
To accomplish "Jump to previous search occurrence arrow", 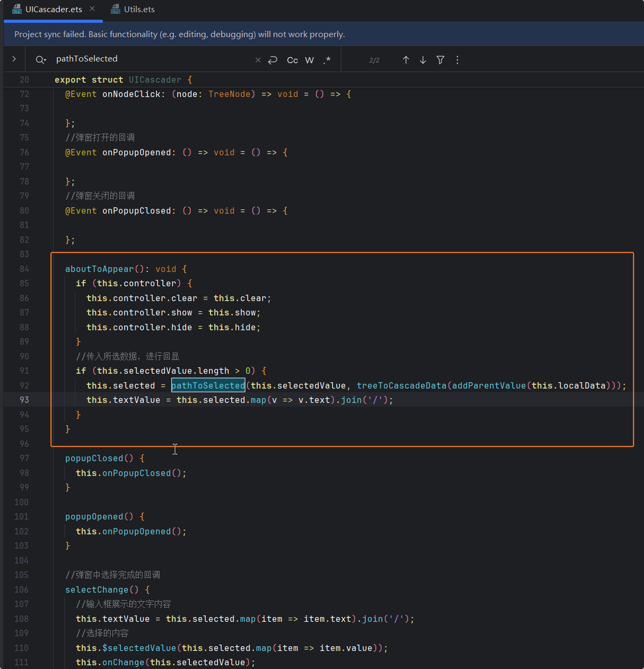I will [406, 60].
